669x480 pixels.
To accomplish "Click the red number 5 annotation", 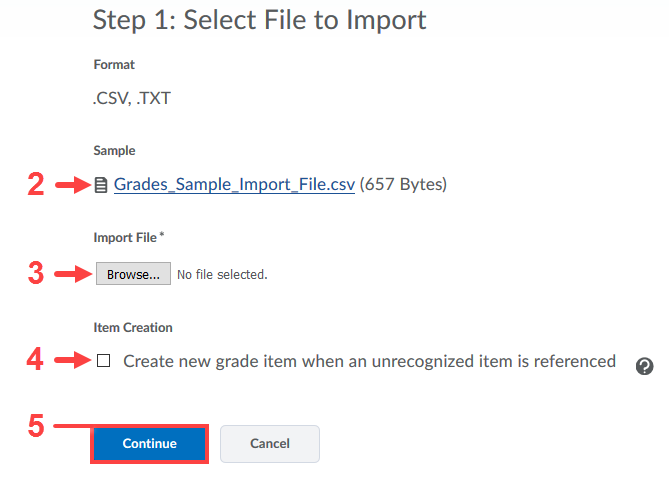I will 36,425.
